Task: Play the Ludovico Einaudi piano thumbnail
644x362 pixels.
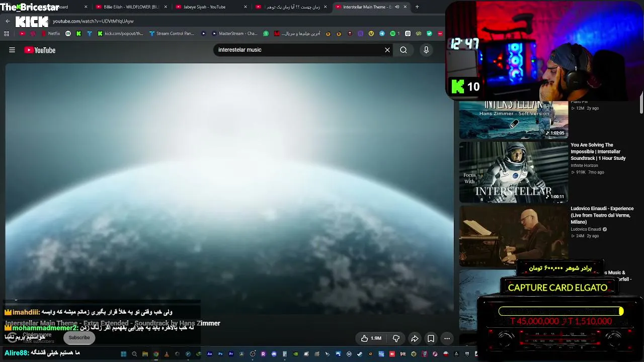Action: [x=513, y=236]
